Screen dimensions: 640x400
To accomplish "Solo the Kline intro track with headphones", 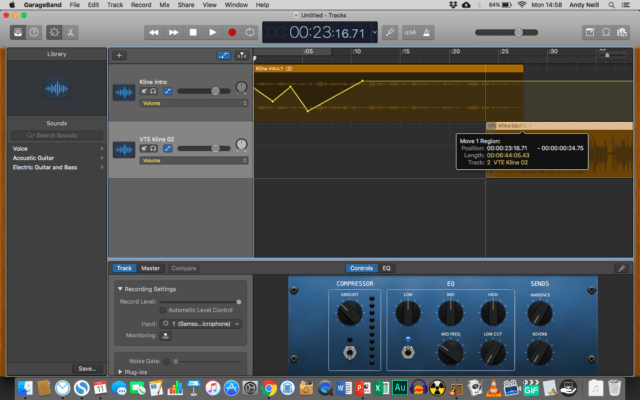I will (153, 91).
